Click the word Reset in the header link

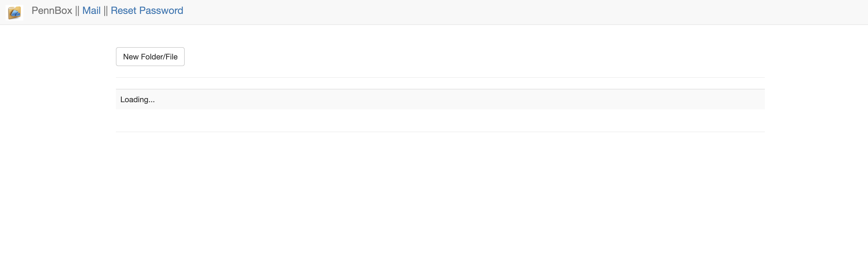pyautogui.click(x=123, y=11)
